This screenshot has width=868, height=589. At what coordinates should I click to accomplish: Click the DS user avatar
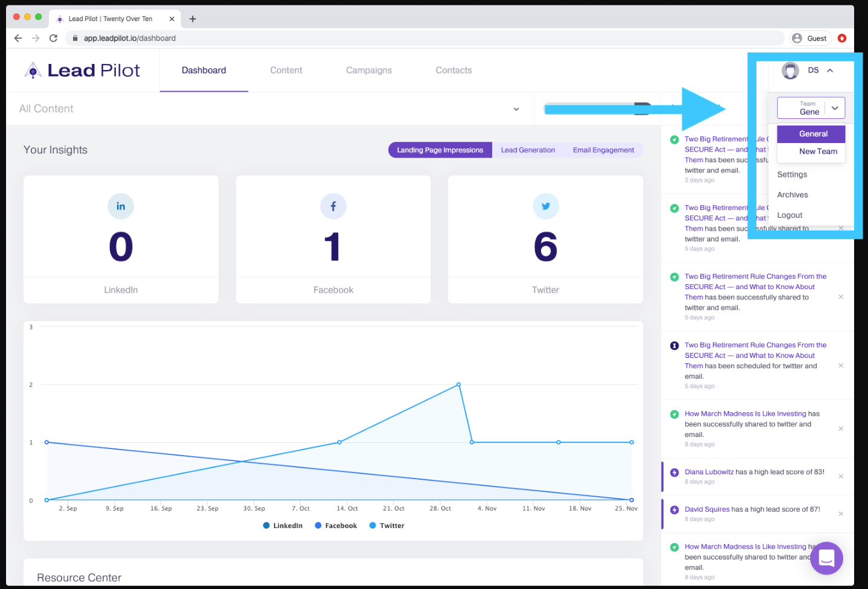click(x=790, y=71)
